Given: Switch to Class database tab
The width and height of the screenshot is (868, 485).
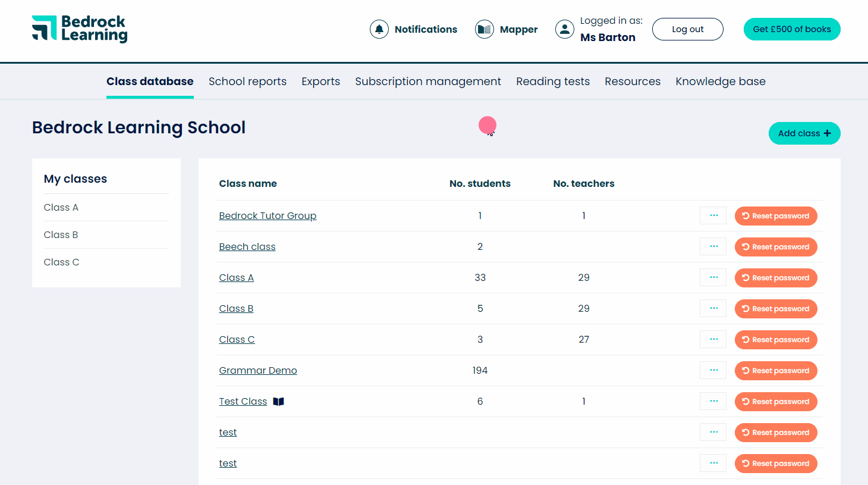Looking at the screenshot, I should (150, 82).
